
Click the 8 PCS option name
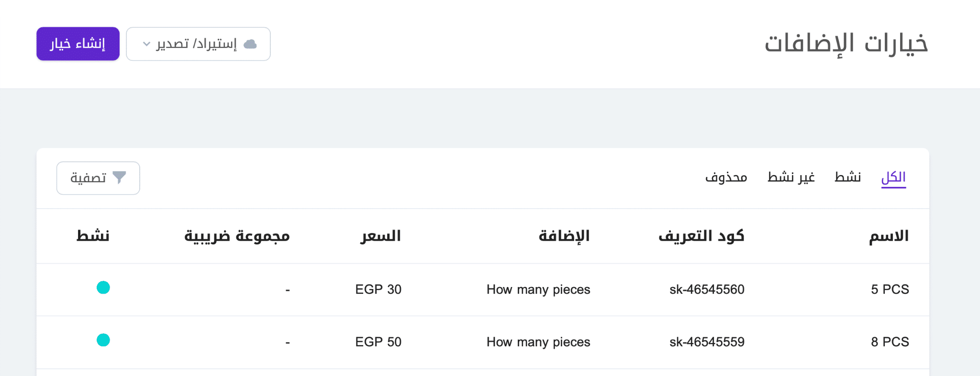pos(889,342)
